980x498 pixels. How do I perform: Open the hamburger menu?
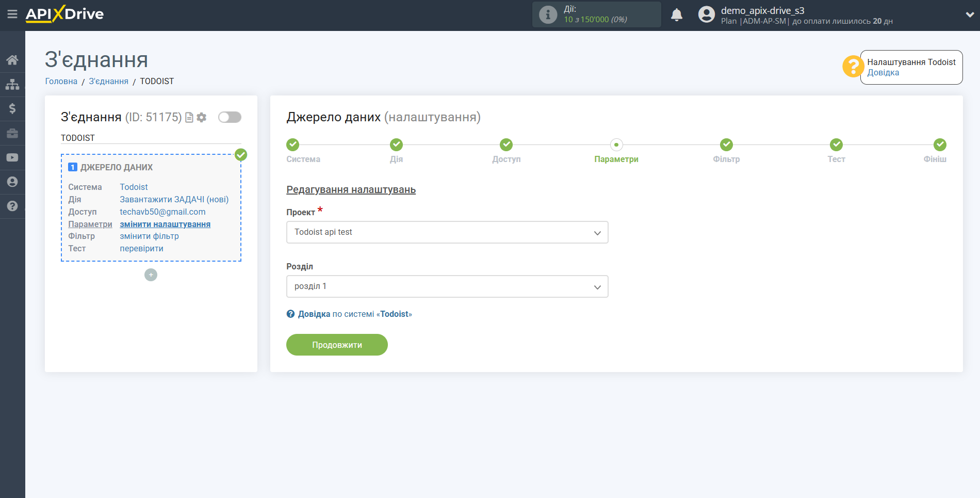coord(12,14)
